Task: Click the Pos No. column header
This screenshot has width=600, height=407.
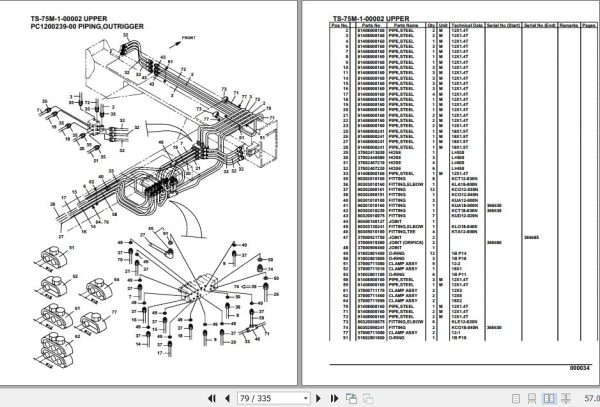Action: (x=340, y=25)
